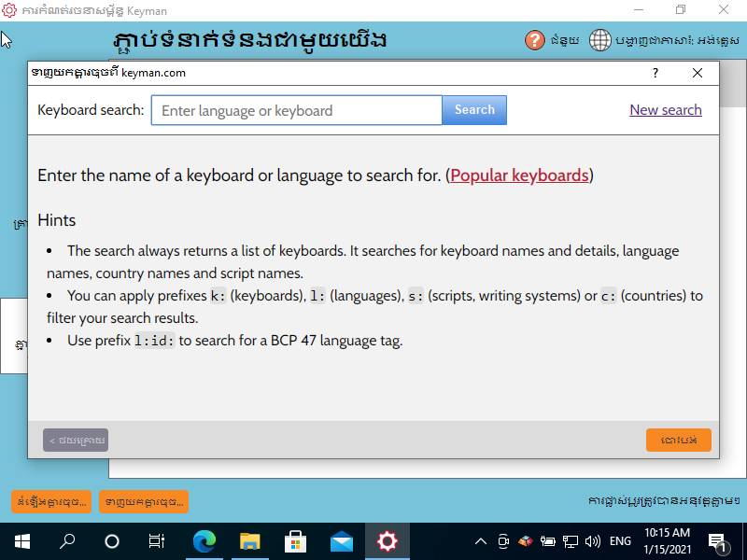The height and width of the screenshot is (560, 747).
Task: Click the 'Keyboard search:' label
Action: point(91,110)
